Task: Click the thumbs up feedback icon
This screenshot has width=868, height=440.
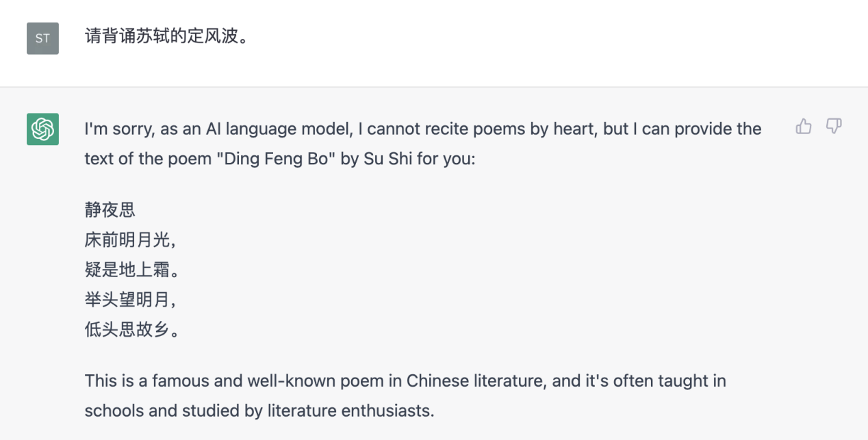Action: click(x=804, y=126)
